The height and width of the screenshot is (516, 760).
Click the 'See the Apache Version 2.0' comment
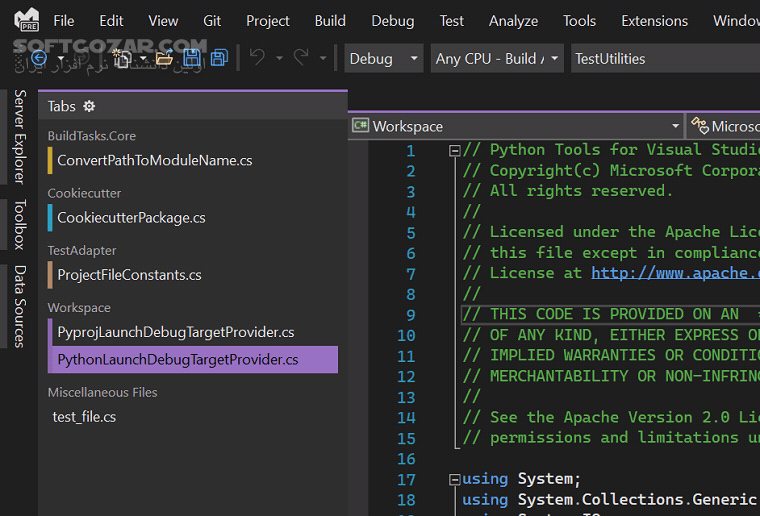[x=611, y=417]
